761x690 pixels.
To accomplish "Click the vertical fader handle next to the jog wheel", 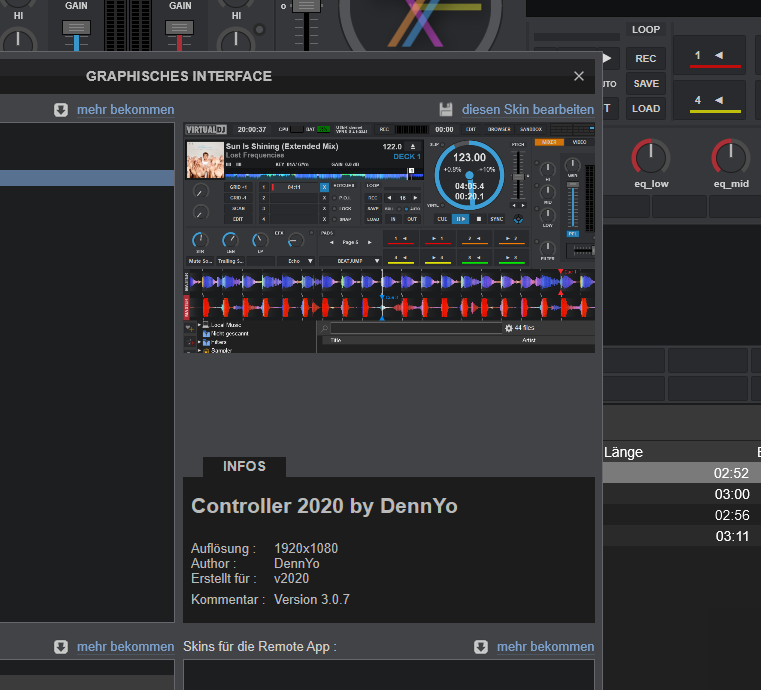I will click(x=306, y=6).
